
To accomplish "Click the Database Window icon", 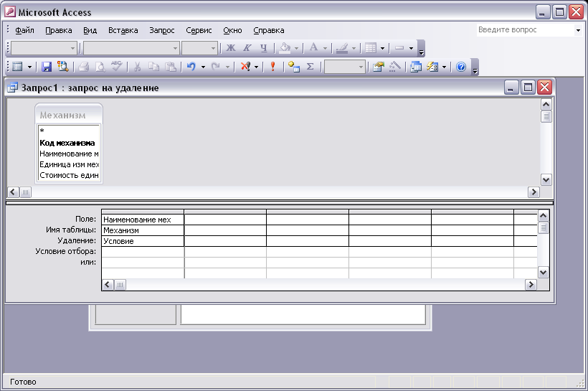I will click(415, 67).
